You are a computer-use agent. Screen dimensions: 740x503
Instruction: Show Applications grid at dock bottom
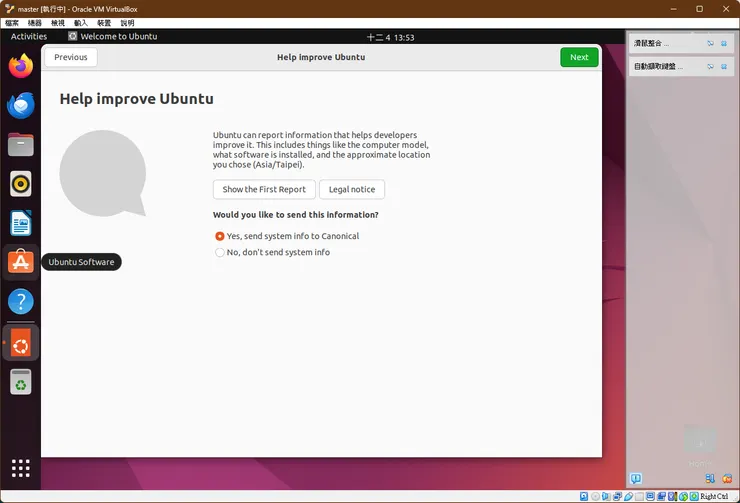click(21, 468)
